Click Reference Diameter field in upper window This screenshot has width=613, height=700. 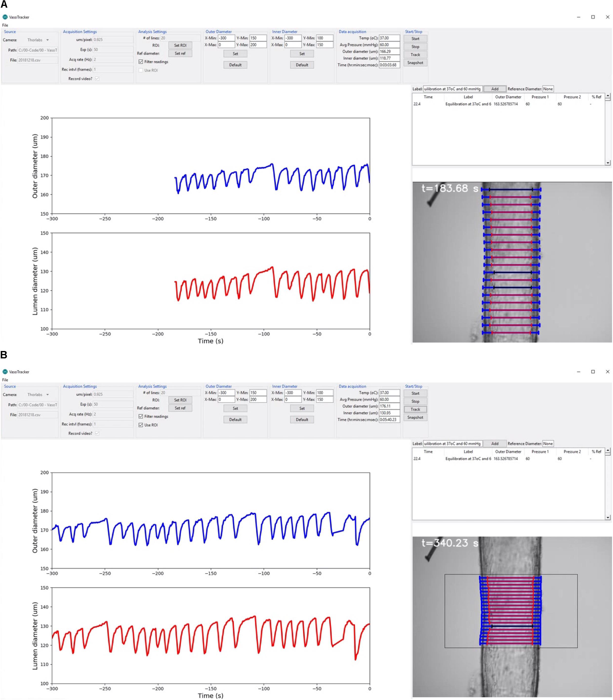pyautogui.click(x=548, y=89)
